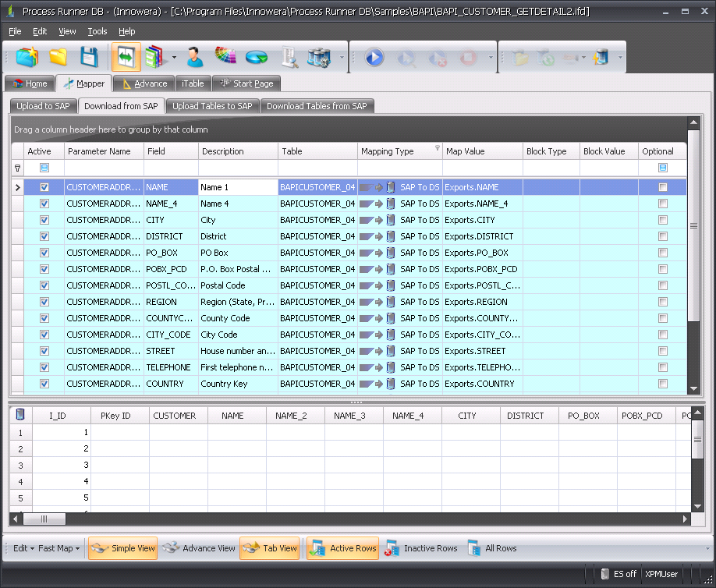Switch to the Advance tab

coord(144,83)
